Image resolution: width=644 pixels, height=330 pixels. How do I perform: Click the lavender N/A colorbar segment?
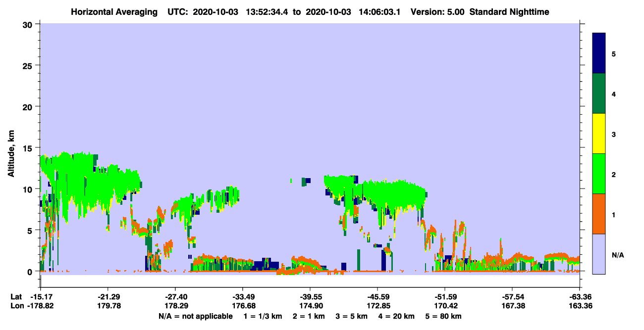coord(599,254)
